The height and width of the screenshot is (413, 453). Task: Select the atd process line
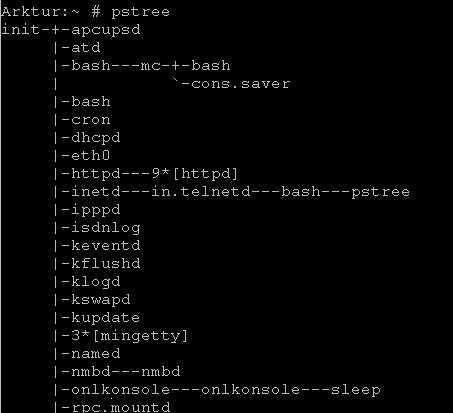[x=86, y=48]
